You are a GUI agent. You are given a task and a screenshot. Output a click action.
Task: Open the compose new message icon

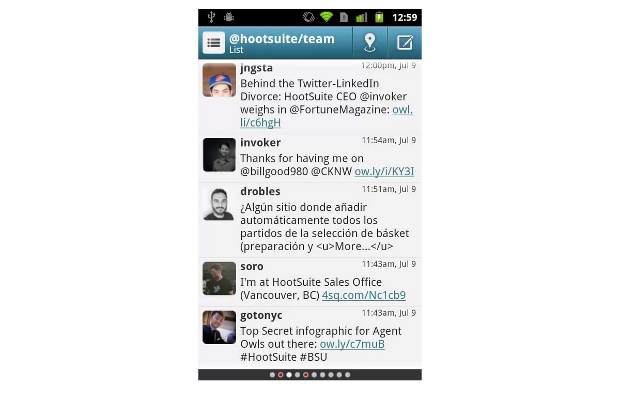point(405,42)
